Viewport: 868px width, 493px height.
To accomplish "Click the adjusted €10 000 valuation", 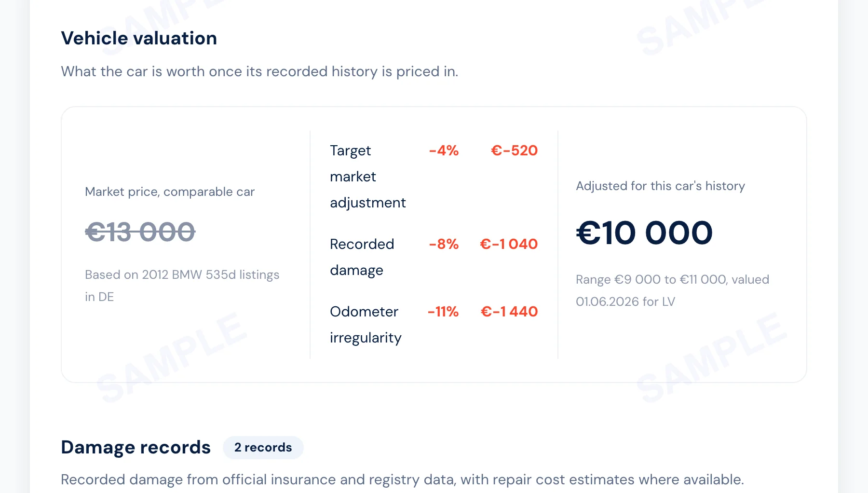I will [x=644, y=233].
